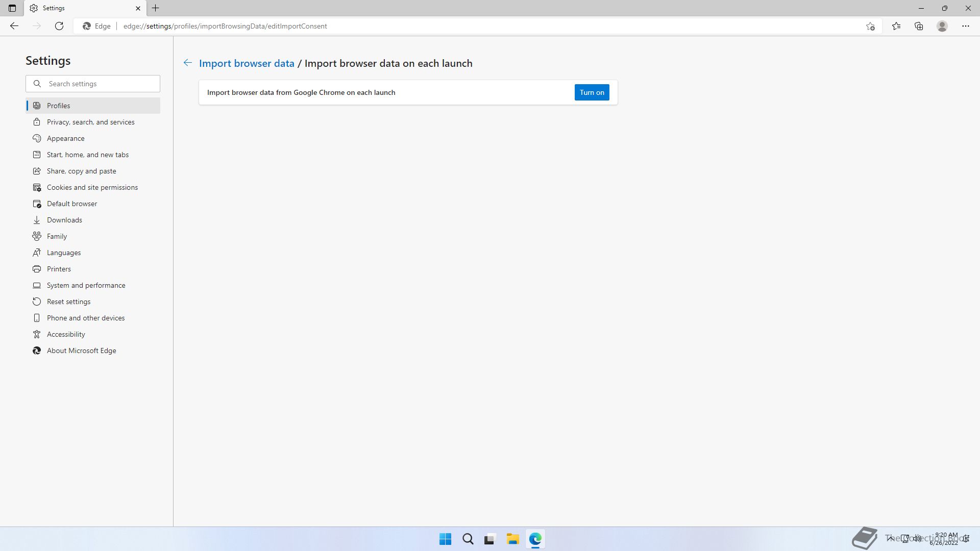
Task: Open a new tab with plus button
Action: coord(156,8)
